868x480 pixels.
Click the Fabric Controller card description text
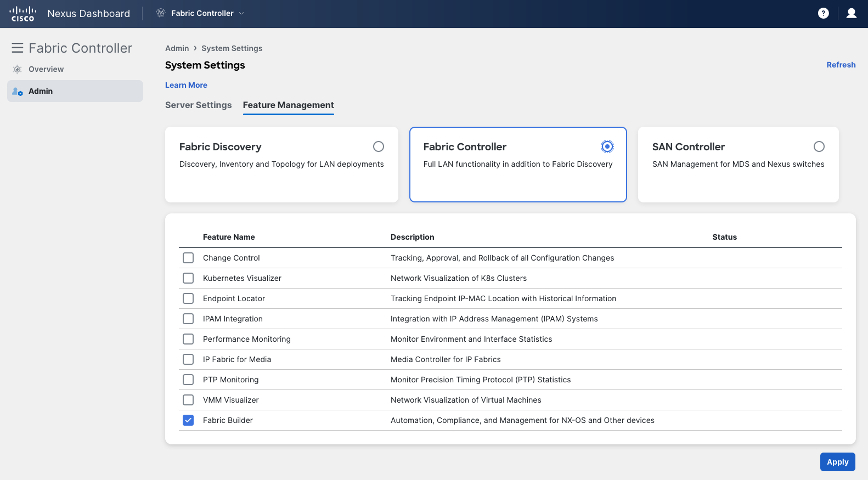(518, 164)
